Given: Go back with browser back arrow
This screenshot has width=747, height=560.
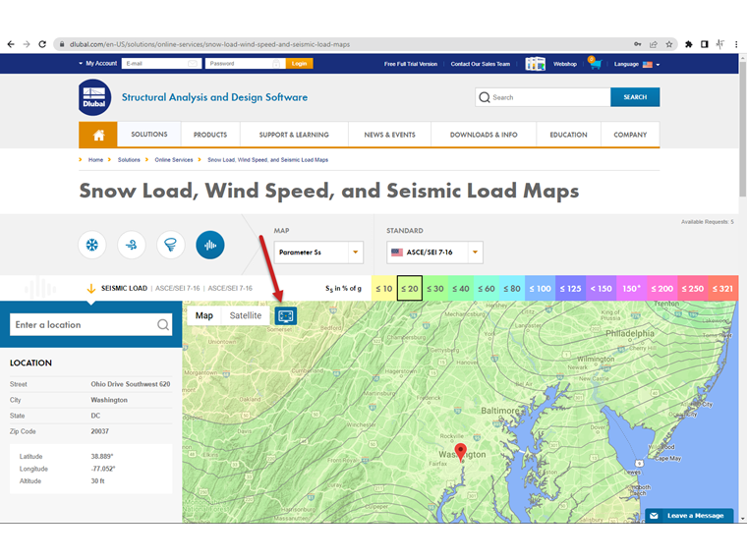Looking at the screenshot, I should click(11, 44).
